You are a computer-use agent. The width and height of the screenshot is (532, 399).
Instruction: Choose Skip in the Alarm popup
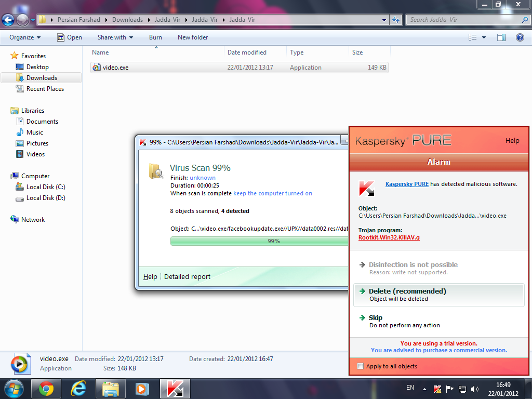pyautogui.click(x=438, y=321)
